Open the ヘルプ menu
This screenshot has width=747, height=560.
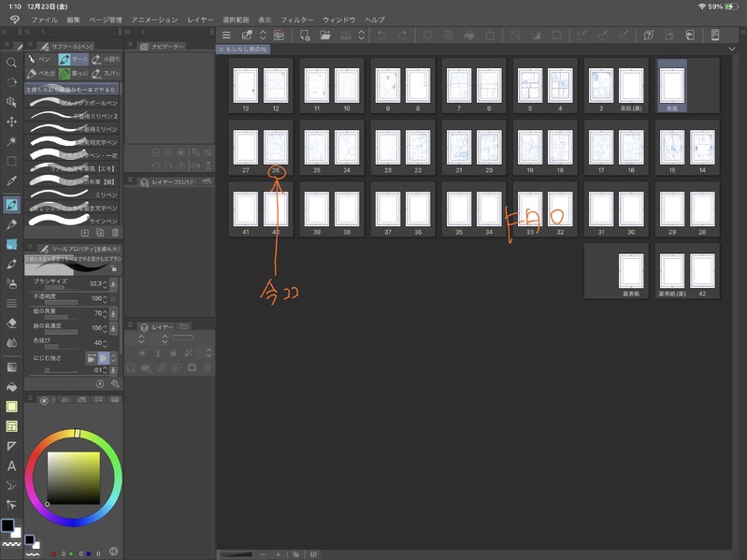click(375, 20)
